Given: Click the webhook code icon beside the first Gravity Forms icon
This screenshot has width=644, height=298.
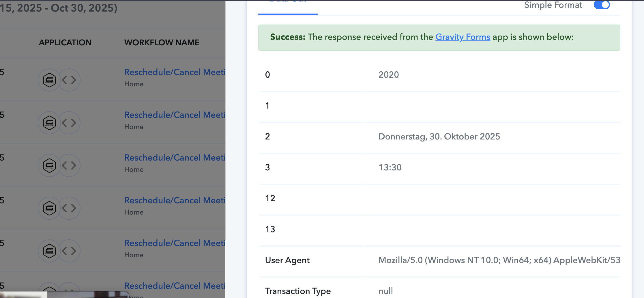Looking at the screenshot, I should point(69,80).
